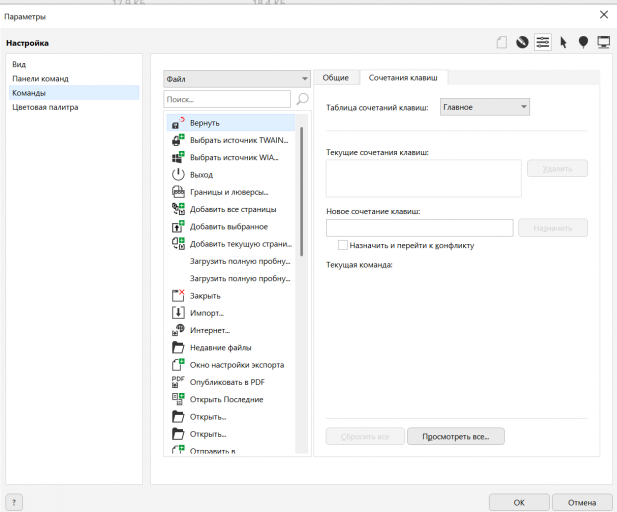Choose the Границы и люверсы command icon

[x=178, y=192]
